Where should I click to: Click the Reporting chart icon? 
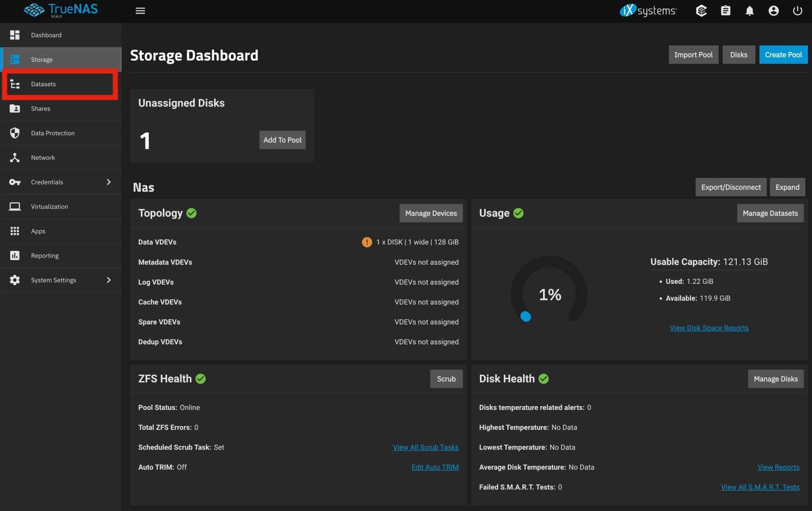point(15,255)
